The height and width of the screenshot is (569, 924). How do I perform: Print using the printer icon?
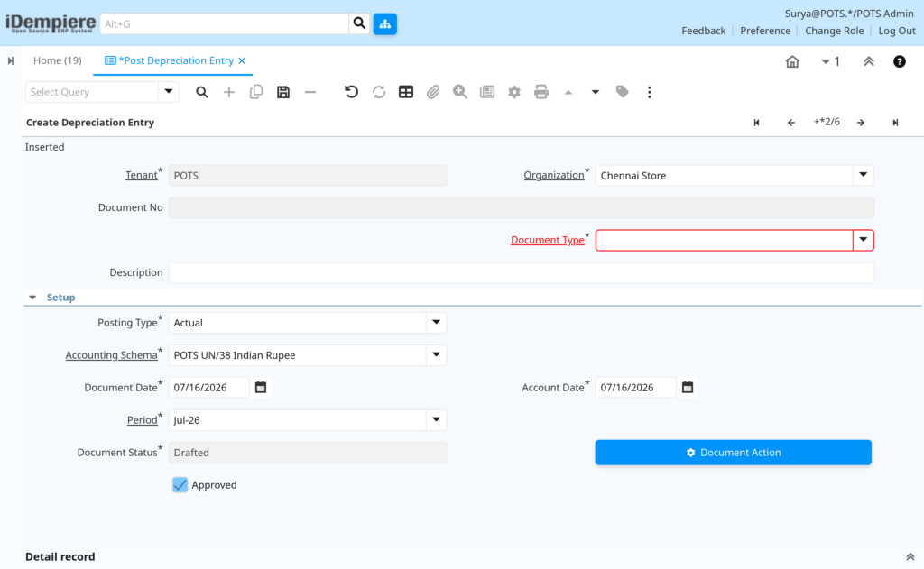(x=541, y=92)
